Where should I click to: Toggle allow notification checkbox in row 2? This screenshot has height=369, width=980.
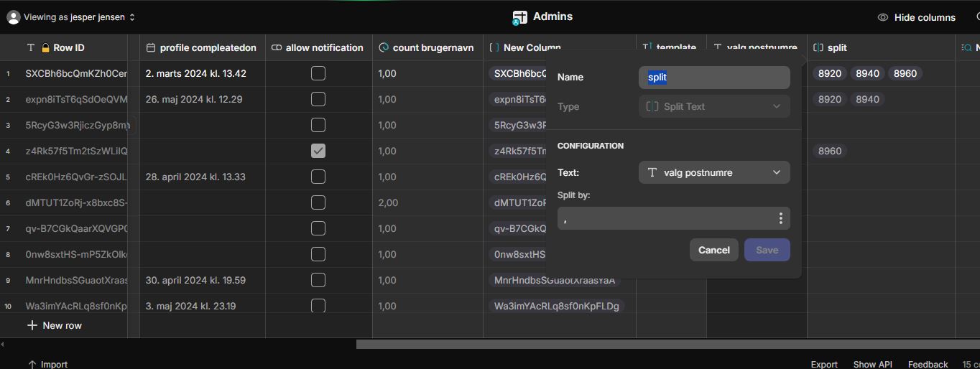point(318,99)
